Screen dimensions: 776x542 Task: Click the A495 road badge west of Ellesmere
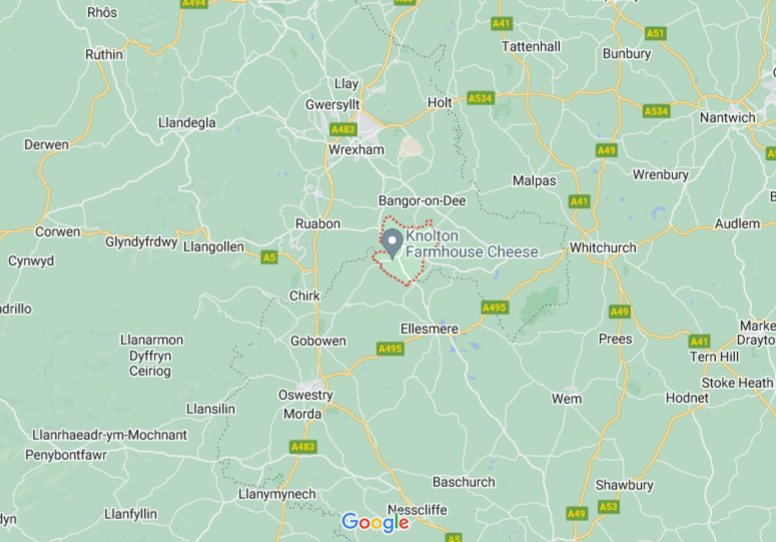[x=390, y=348]
